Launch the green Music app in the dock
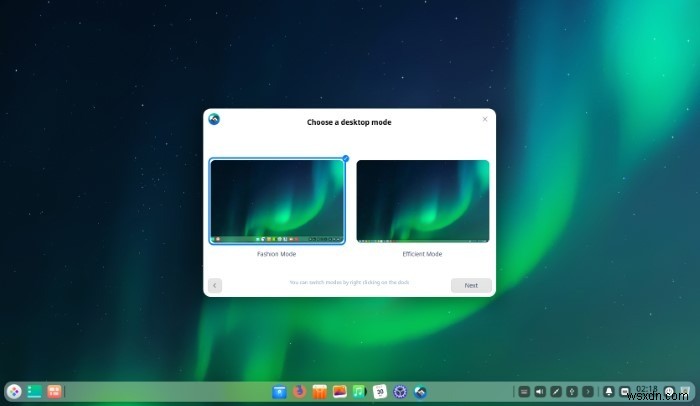 [x=359, y=392]
